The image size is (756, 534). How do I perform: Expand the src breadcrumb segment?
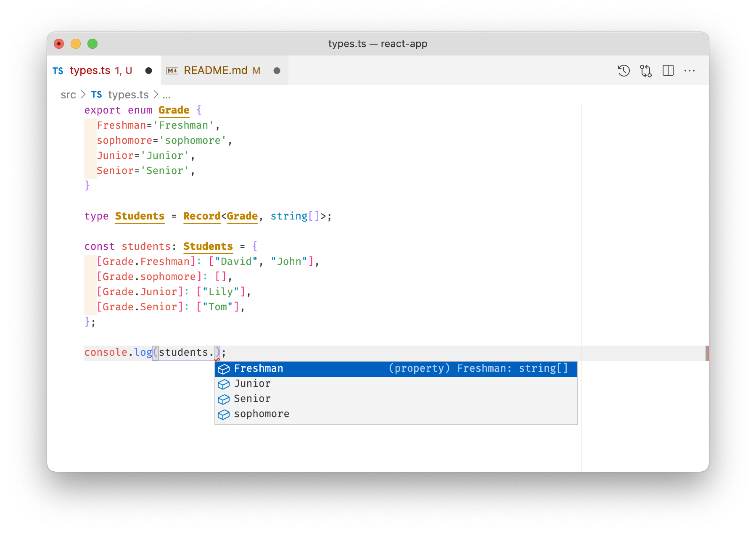[x=68, y=95]
